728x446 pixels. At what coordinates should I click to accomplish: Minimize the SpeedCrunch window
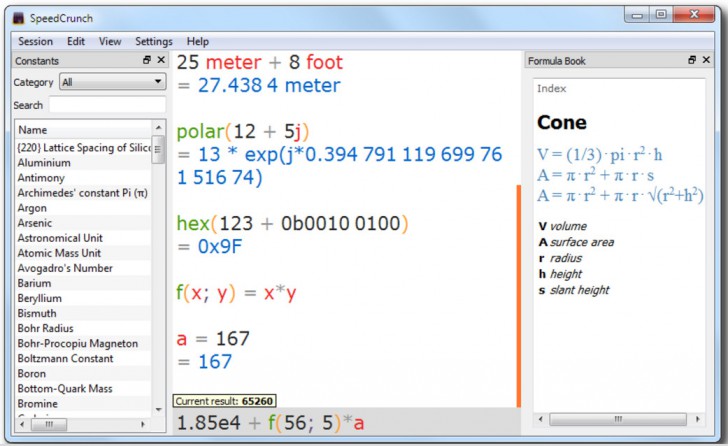coord(637,15)
